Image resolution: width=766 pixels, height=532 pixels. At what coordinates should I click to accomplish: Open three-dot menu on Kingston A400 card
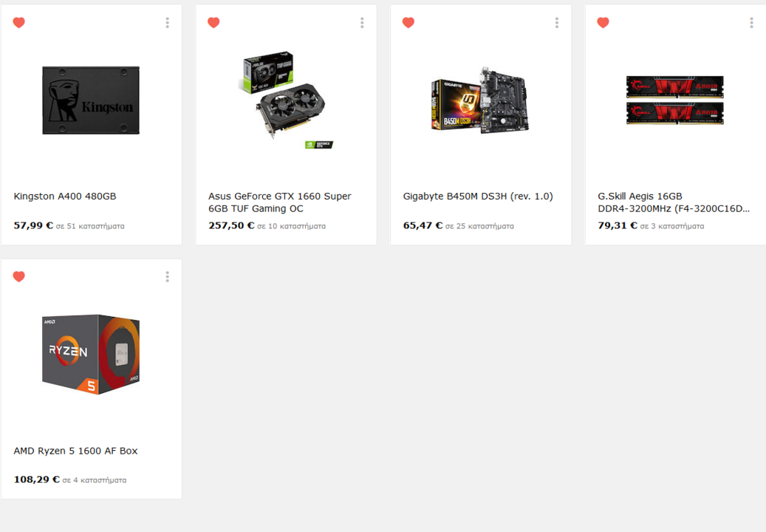pyautogui.click(x=167, y=22)
